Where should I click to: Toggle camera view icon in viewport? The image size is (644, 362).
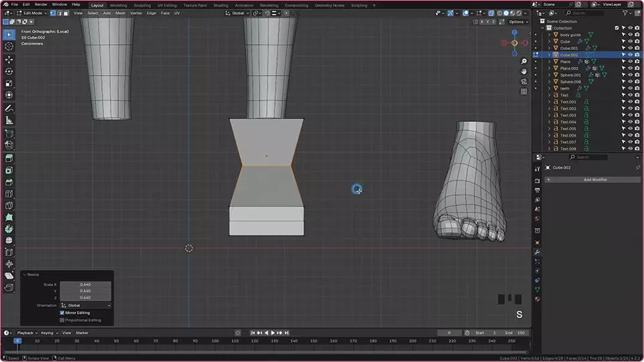coord(524,81)
